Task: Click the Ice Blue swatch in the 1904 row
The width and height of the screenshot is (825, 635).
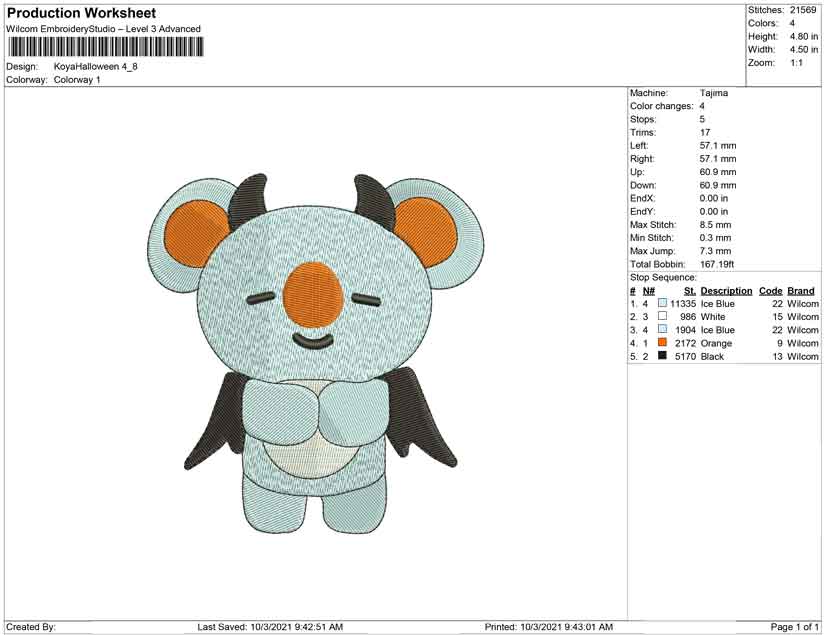Action: pyautogui.click(x=662, y=329)
